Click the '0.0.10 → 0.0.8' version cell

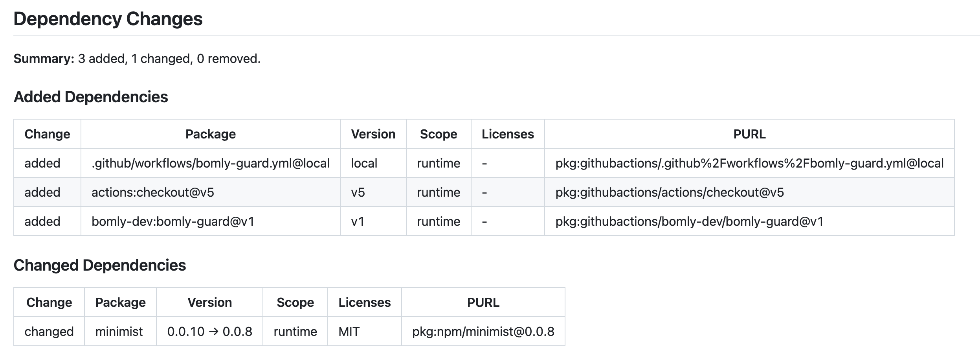209,332
